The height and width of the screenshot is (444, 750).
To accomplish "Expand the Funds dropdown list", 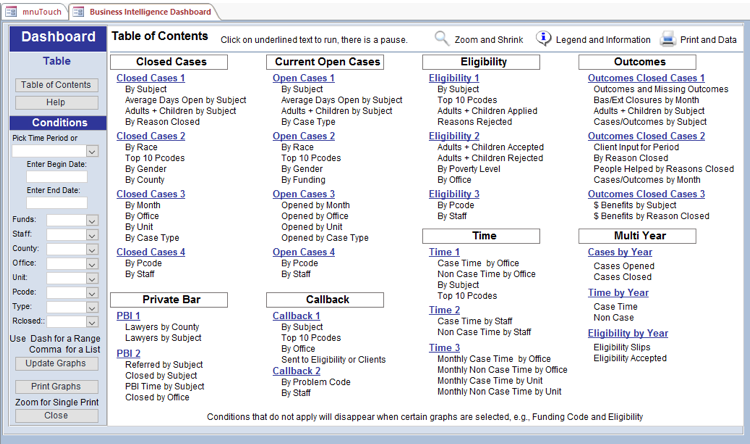I will (92, 220).
